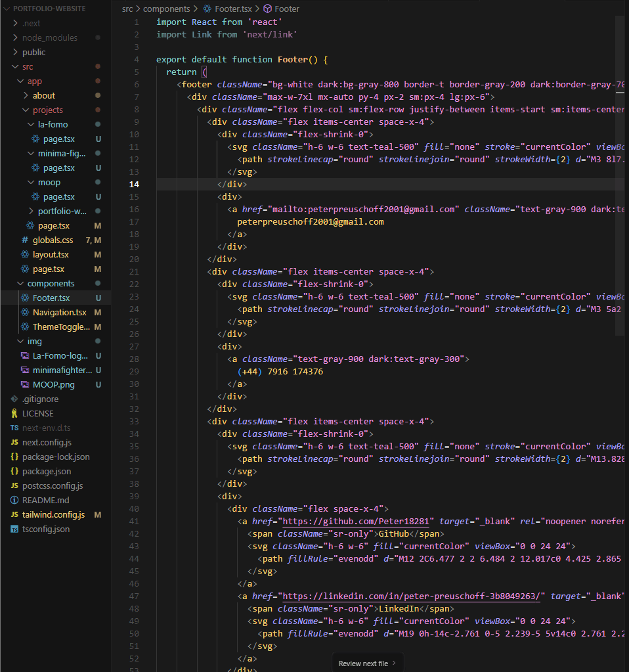Expand the node_modules folder

tap(15, 37)
